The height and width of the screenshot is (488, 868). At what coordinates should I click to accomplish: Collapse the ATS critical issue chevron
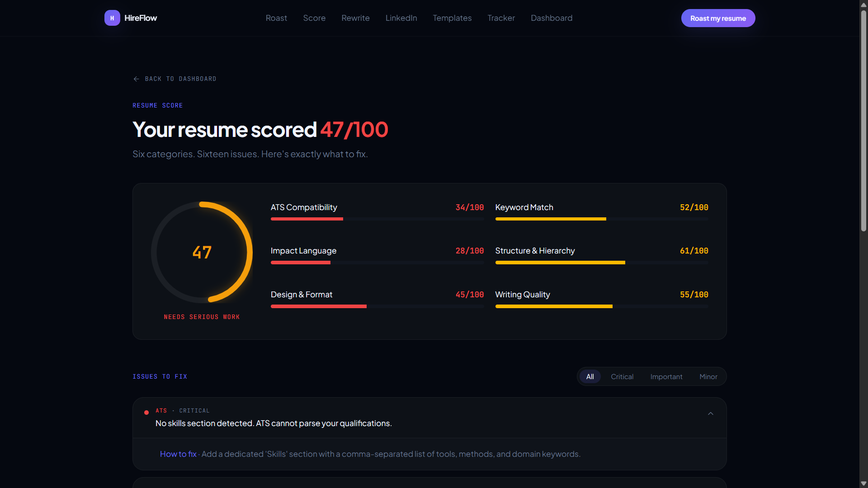coord(711,413)
